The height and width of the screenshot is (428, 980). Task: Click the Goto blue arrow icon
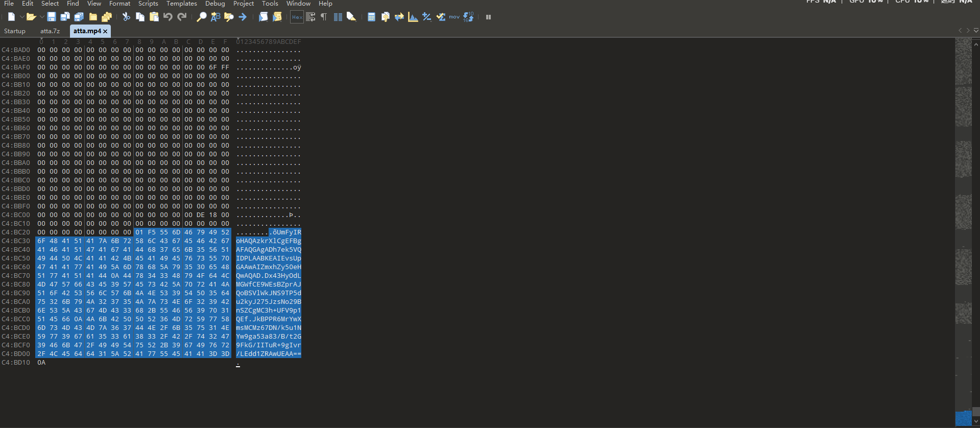point(243,17)
